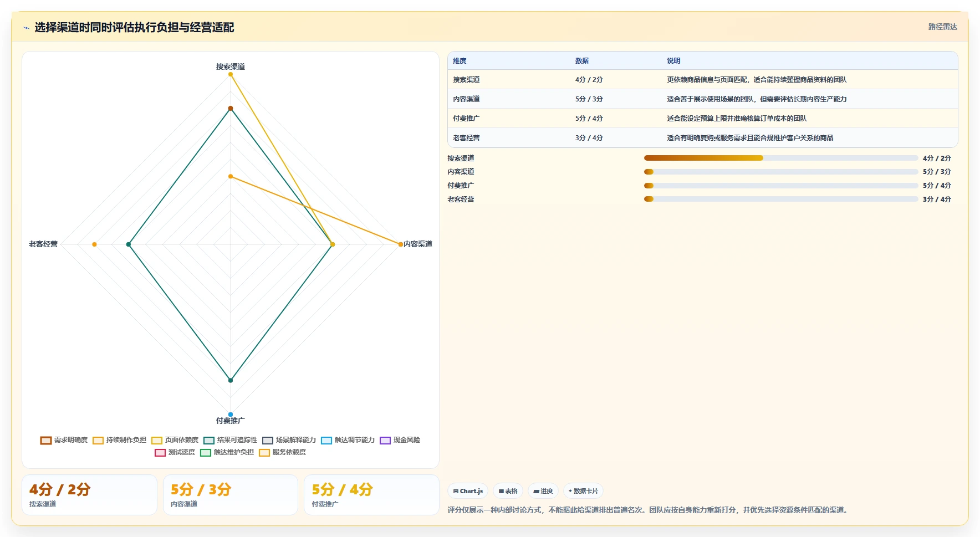Click the radar's 老客经营 axis label
980x537 pixels.
(x=43, y=244)
